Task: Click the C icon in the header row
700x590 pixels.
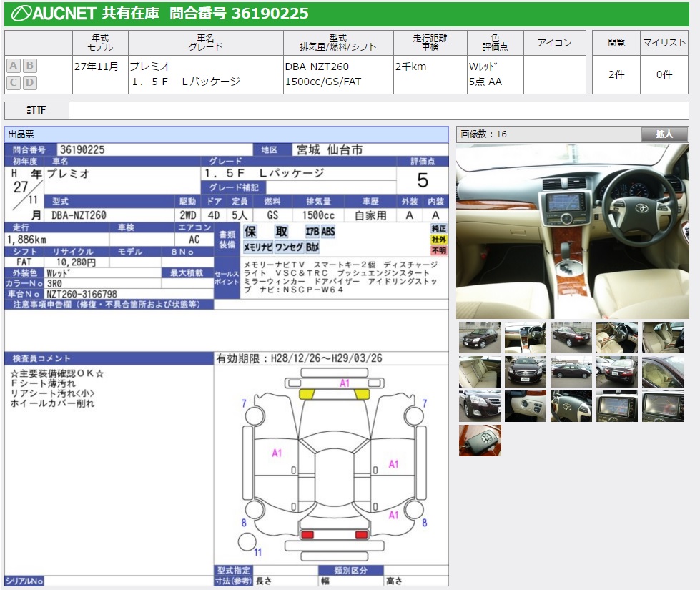Action: pos(14,82)
